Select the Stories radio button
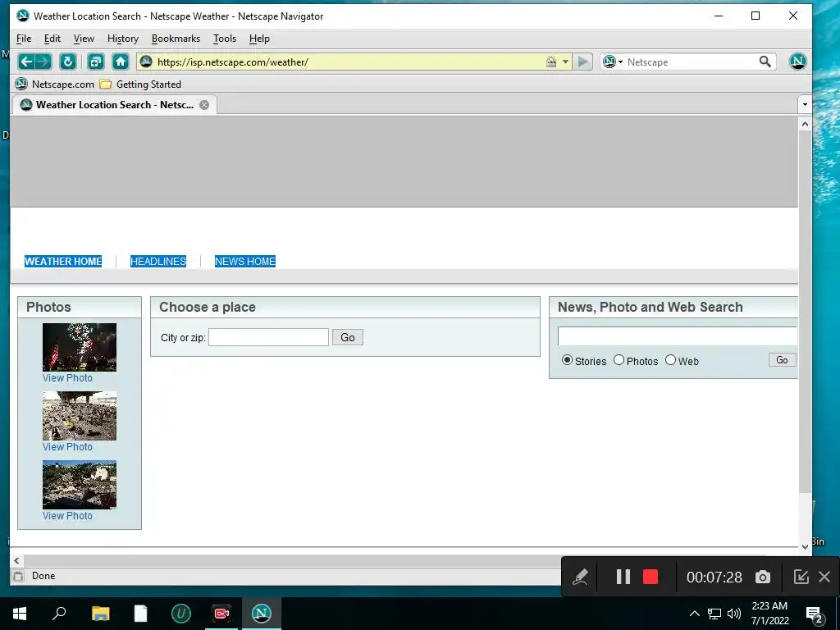This screenshot has width=840, height=630. click(x=567, y=360)
